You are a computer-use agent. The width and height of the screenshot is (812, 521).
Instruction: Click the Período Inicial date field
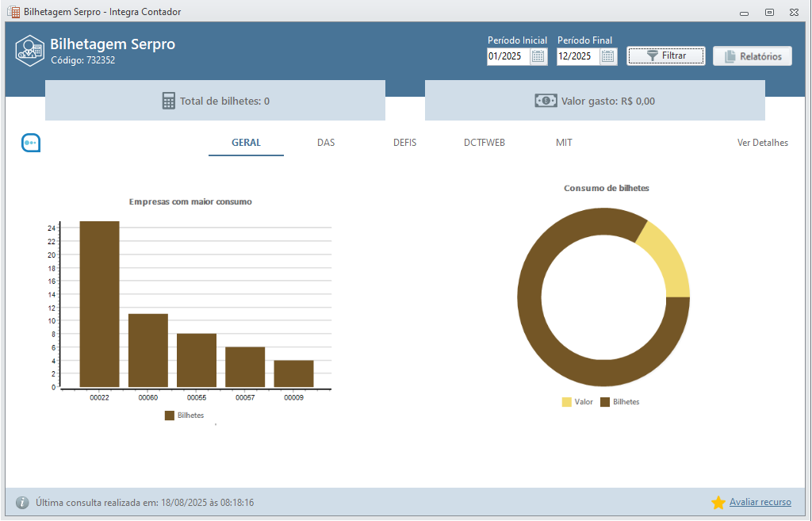(507, 56)
